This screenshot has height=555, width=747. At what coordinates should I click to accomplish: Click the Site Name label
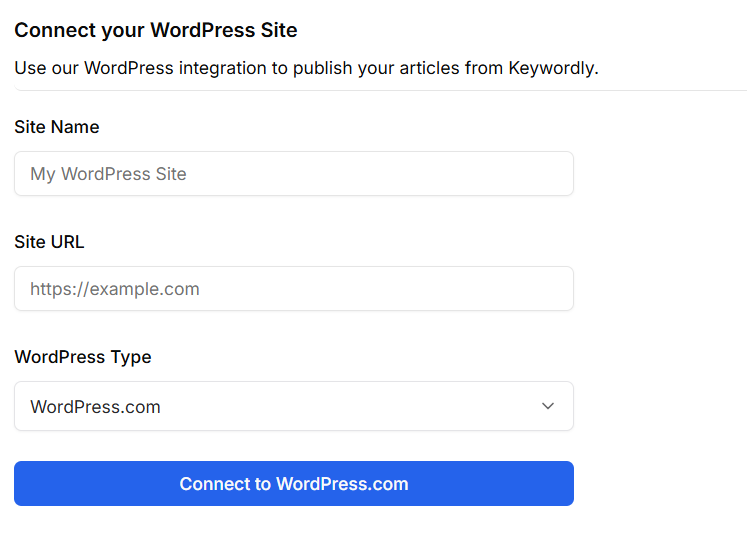pos(57,127)
